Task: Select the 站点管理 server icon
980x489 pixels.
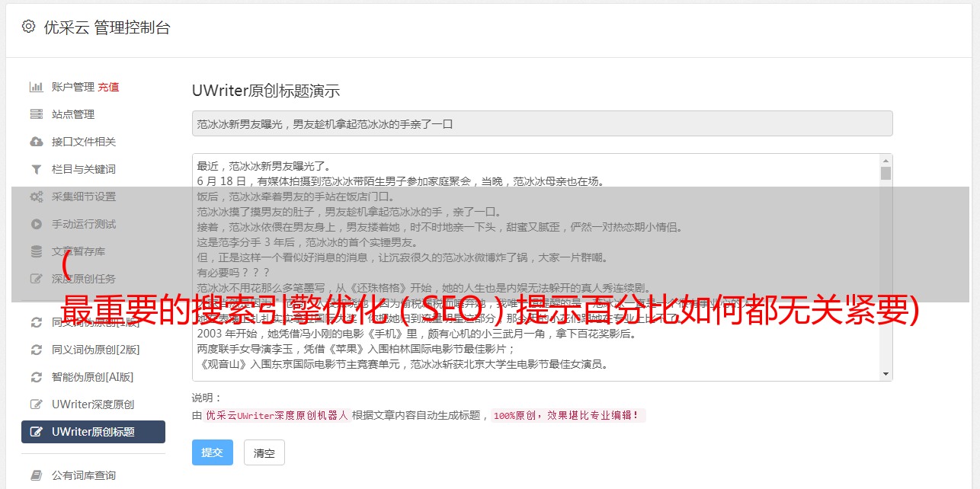Action: pos(36,114)
